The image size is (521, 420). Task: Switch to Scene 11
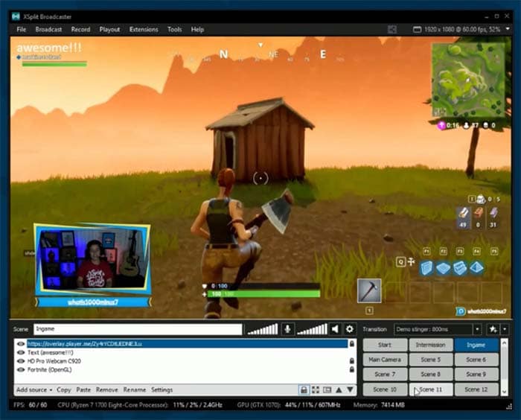[x=431, y=389]
